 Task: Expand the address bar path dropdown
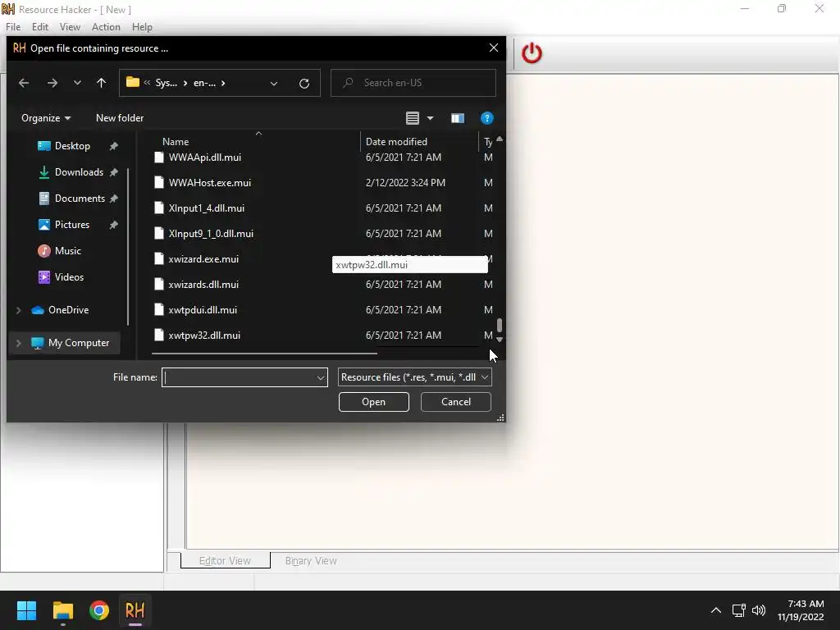[x=274, y=84]
